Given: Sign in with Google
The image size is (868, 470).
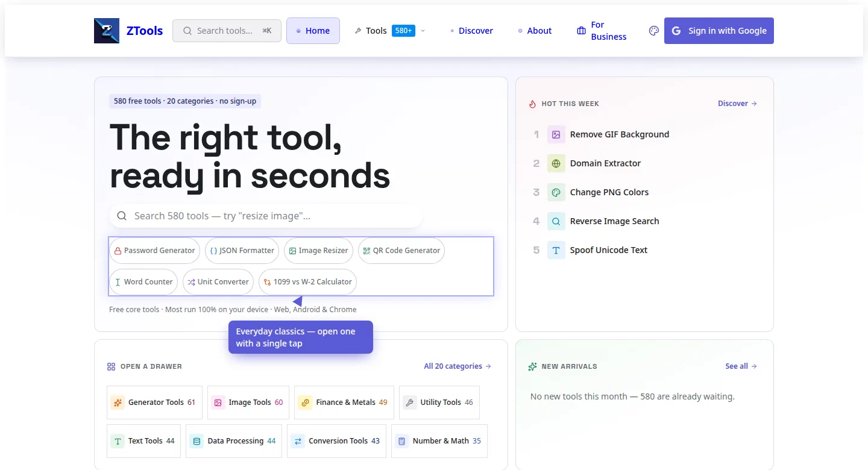Looking at the screenshot, I should pos(719,31).
